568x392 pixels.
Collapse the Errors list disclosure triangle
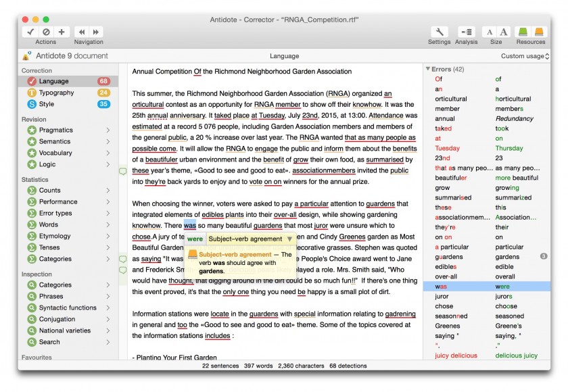coord(428,69)
